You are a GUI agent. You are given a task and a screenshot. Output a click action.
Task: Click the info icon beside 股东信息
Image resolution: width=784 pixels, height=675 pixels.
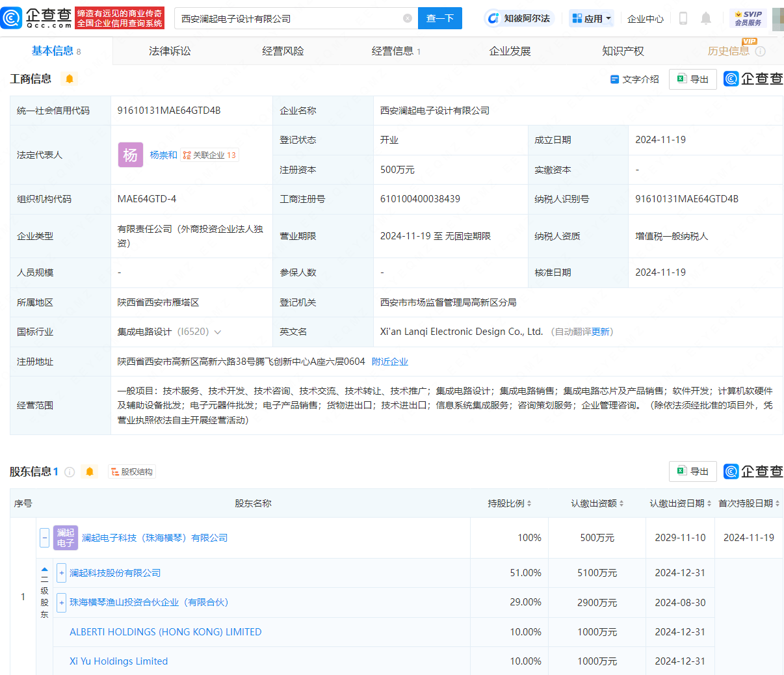70,471
